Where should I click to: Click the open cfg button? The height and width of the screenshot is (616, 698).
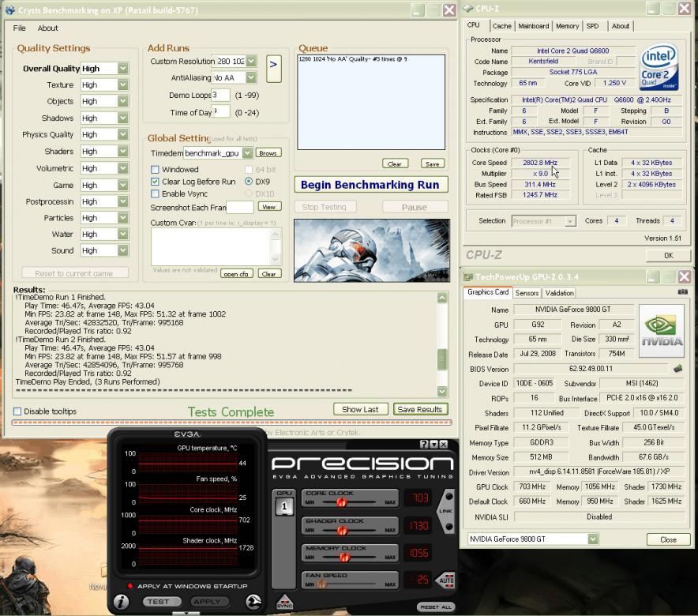tap(236, 274)
